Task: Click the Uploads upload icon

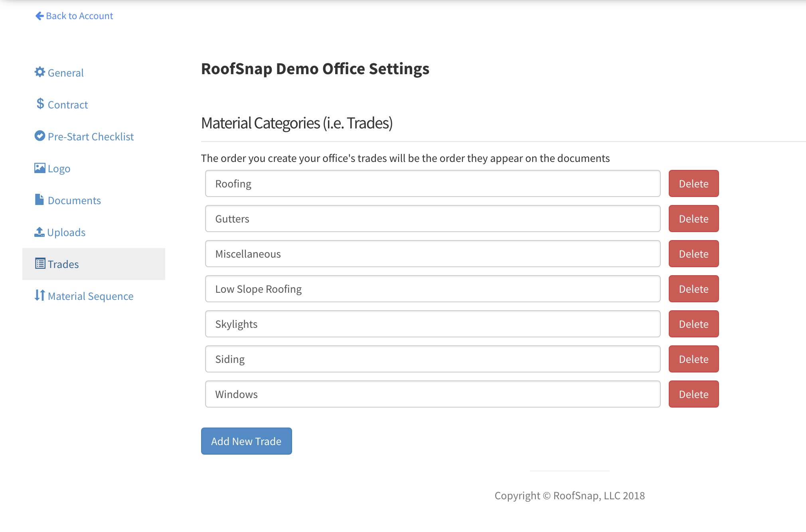Action: pos(40,232)
